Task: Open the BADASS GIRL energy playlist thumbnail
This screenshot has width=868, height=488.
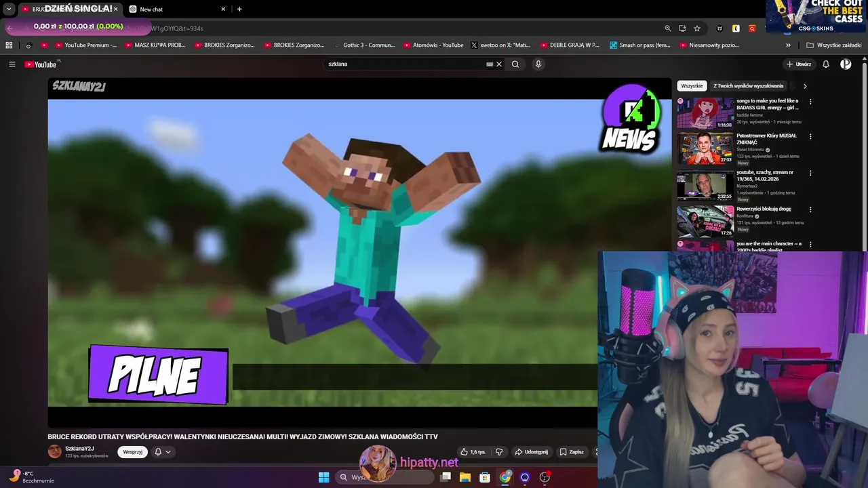Action: tap(705, 113)
